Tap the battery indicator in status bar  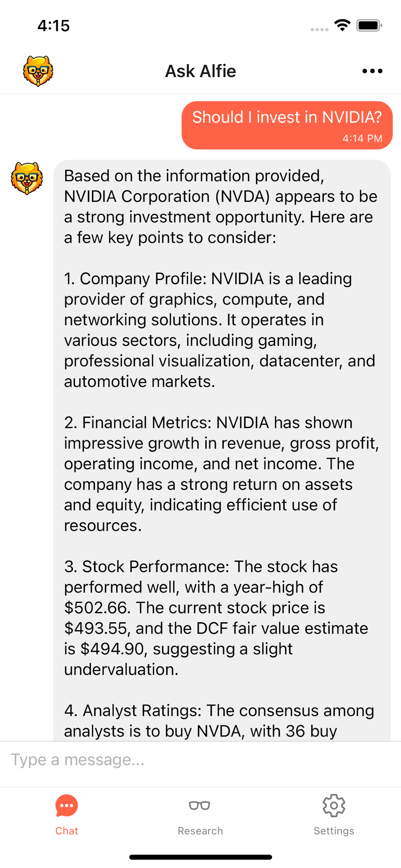[369, 25]
